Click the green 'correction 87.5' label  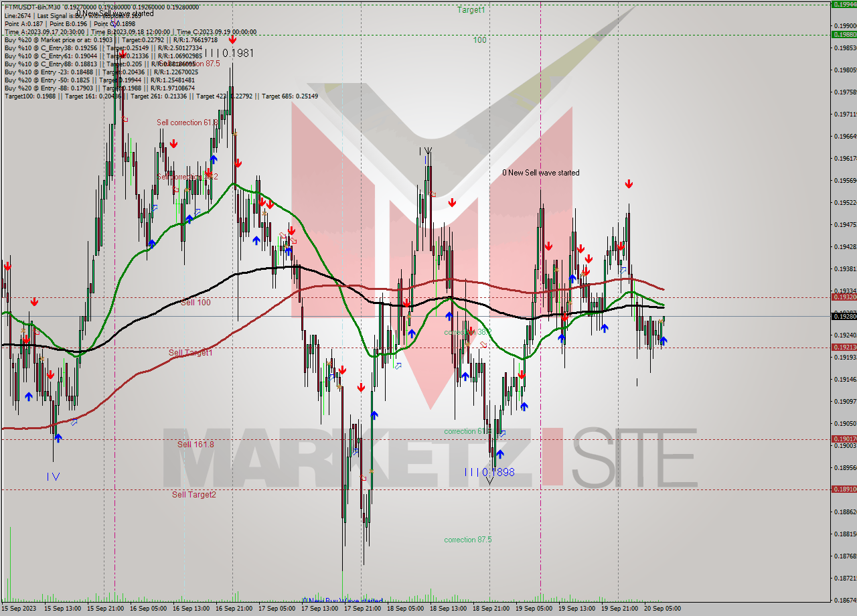[468, 540]
